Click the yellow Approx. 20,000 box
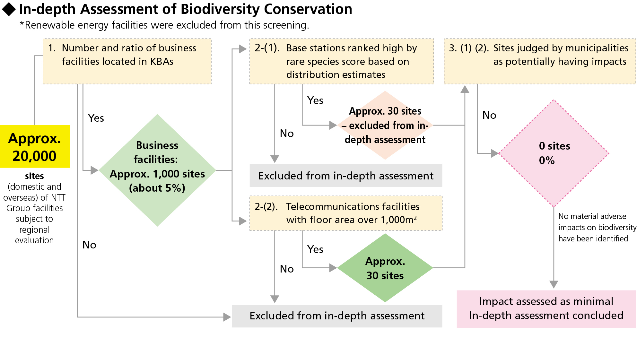This screenshot has width=637, height=364. click(35, 146)
